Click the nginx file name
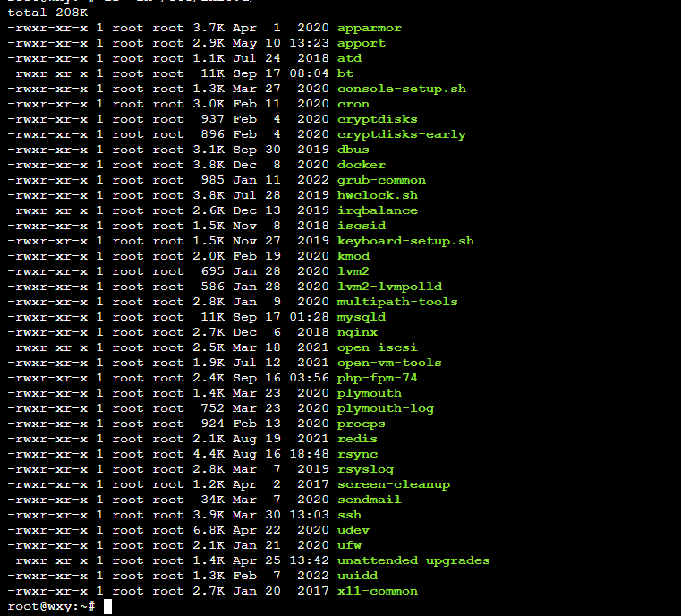The image size is (681, 616). (x=357, y=332)
